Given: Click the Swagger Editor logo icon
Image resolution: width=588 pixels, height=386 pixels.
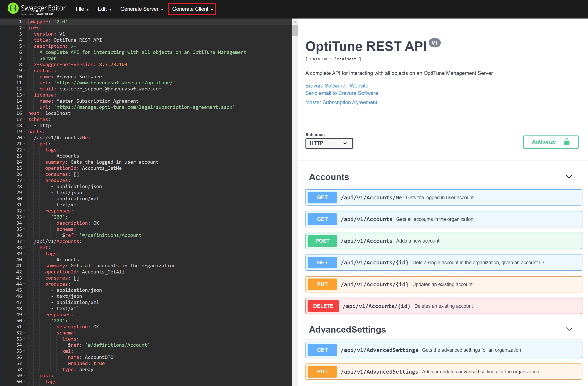Looking at the screenshot, I should click(13, 8).
